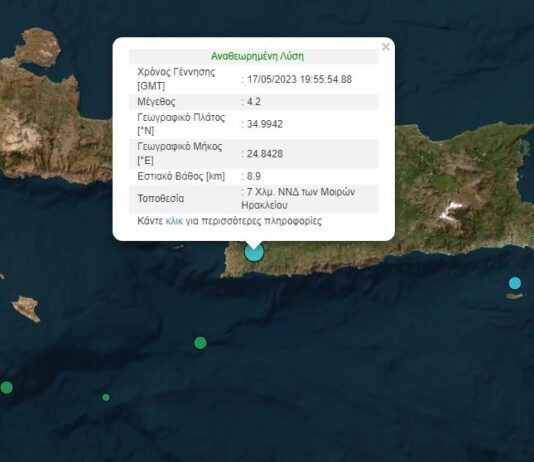The image size is (534, 462).
Task: Click the location text Μοιρών Ηρακλείου
Action: point(298,198)
